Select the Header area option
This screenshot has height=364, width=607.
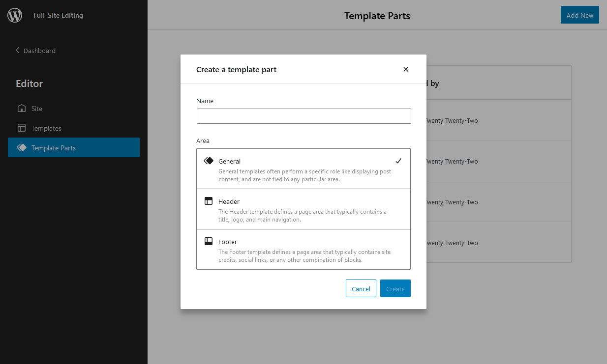click(x=303, y=209)
